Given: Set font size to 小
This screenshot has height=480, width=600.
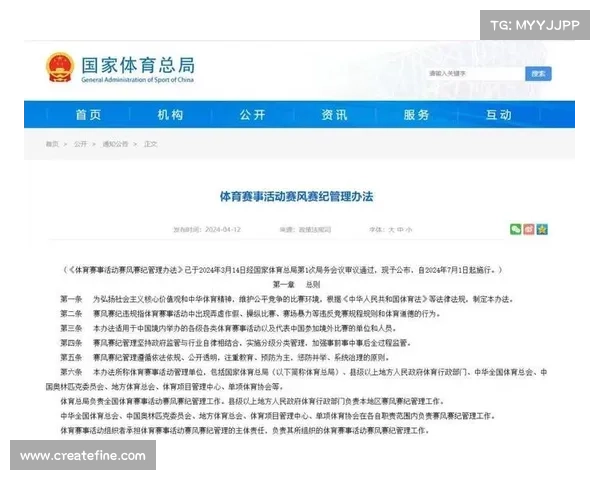Looking at the screenshot, I should click(x=409, y=230).
